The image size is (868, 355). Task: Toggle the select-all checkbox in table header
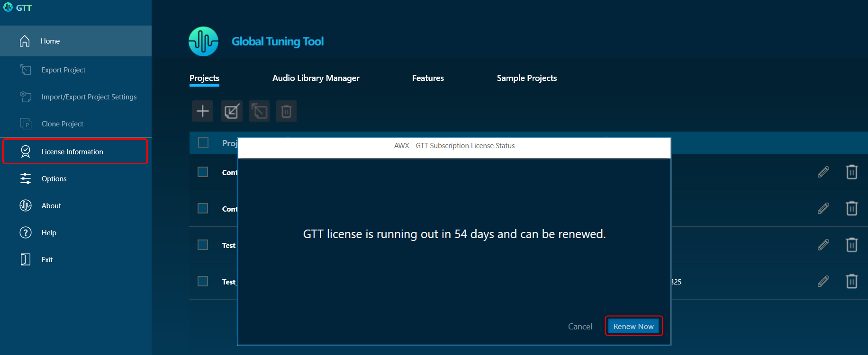point(203,142)
